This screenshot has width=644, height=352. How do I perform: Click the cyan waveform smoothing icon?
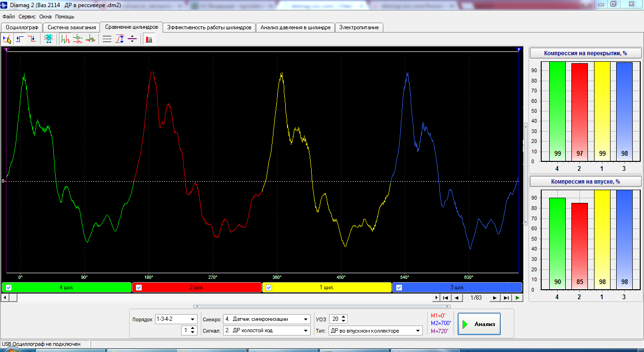pyautogui.click(x=48, y=39)
